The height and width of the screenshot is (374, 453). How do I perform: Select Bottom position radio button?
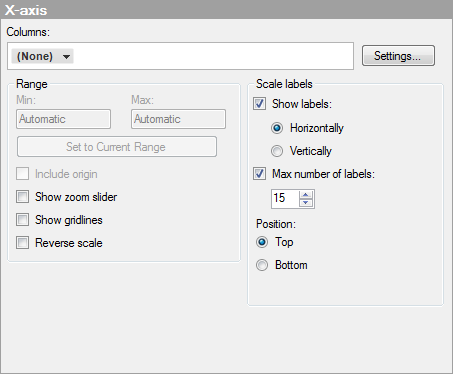(x=262, y=265)
